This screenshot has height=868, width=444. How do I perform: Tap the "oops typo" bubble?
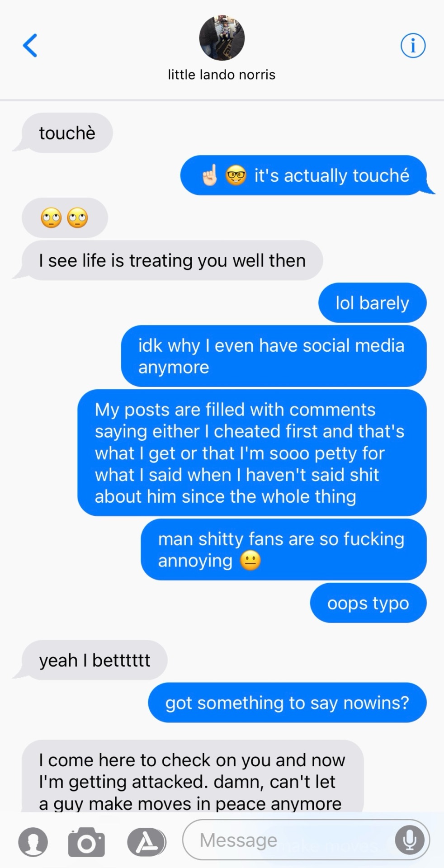point(368,603)
